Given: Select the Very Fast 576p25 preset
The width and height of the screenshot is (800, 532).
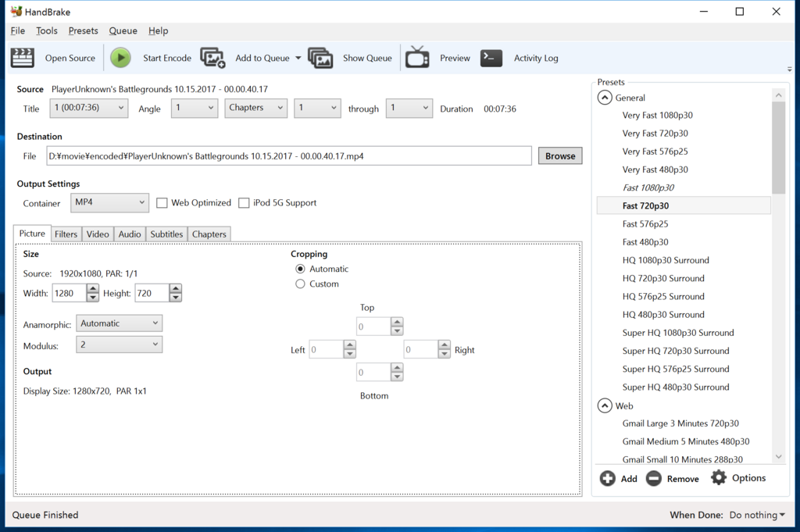Looking at the screenshot, I should pos(655,152).
